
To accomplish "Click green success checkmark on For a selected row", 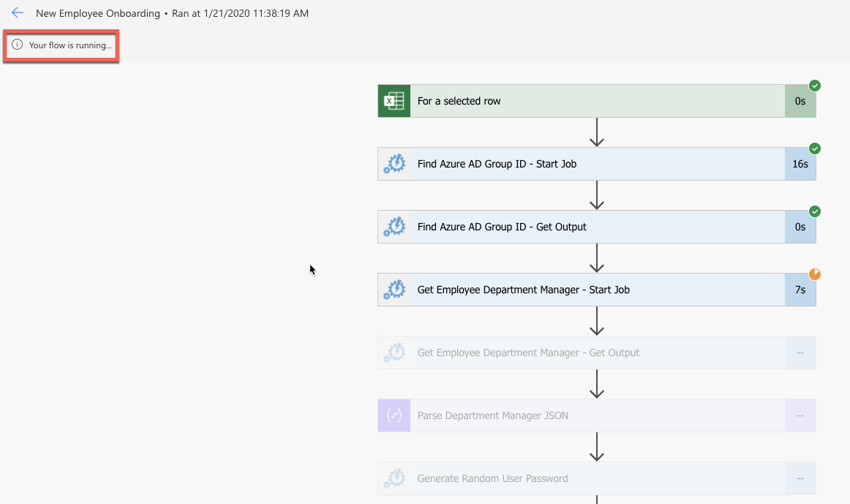I will (x=815, y=86).
